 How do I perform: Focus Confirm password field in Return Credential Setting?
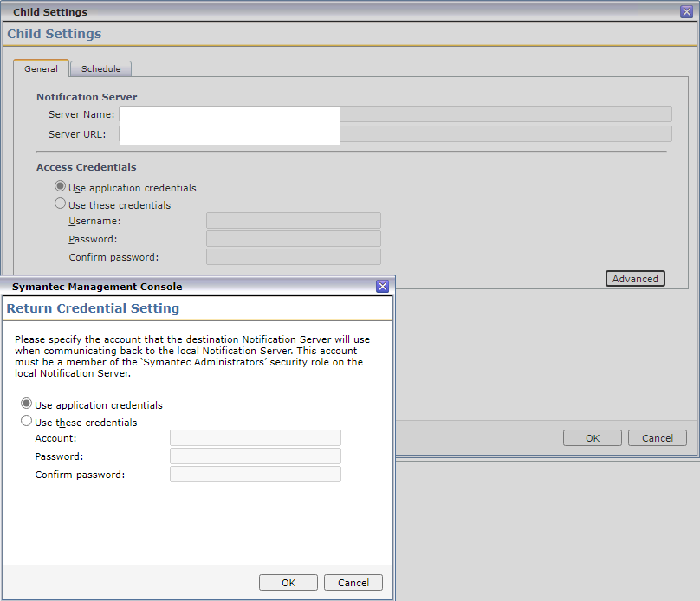[x=256, y=475]
